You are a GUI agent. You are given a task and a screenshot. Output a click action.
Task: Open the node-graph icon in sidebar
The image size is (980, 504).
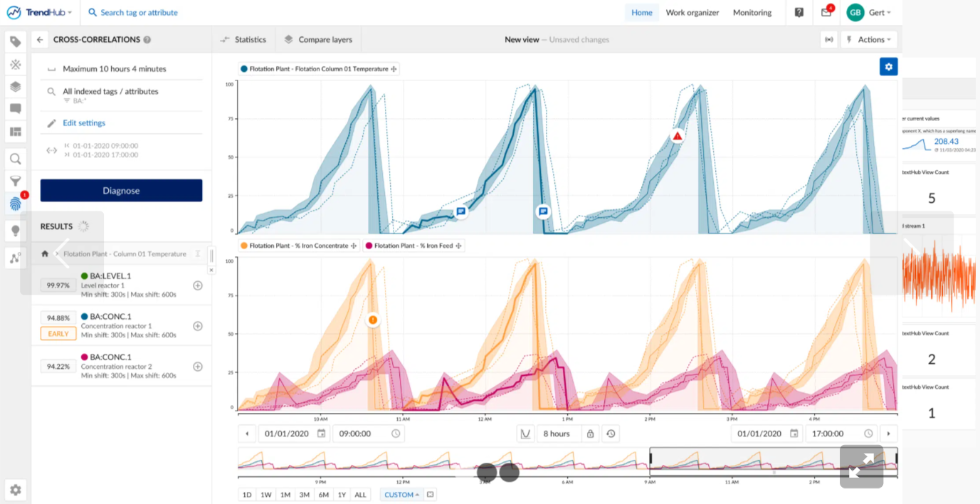[x=15, y=257]
